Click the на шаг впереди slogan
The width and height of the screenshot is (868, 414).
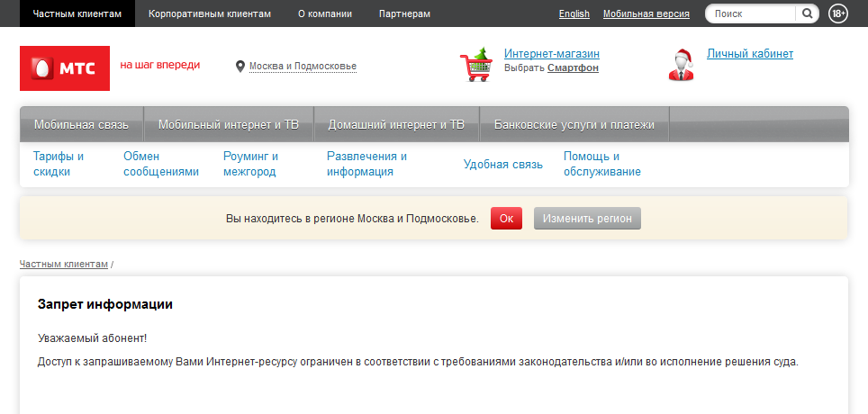tap(160, 65)
